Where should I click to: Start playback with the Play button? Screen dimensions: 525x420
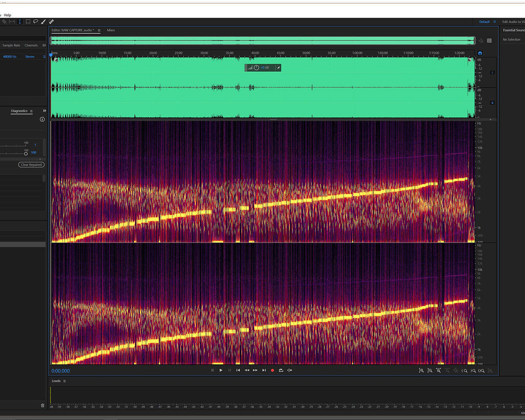coord(221,370)
